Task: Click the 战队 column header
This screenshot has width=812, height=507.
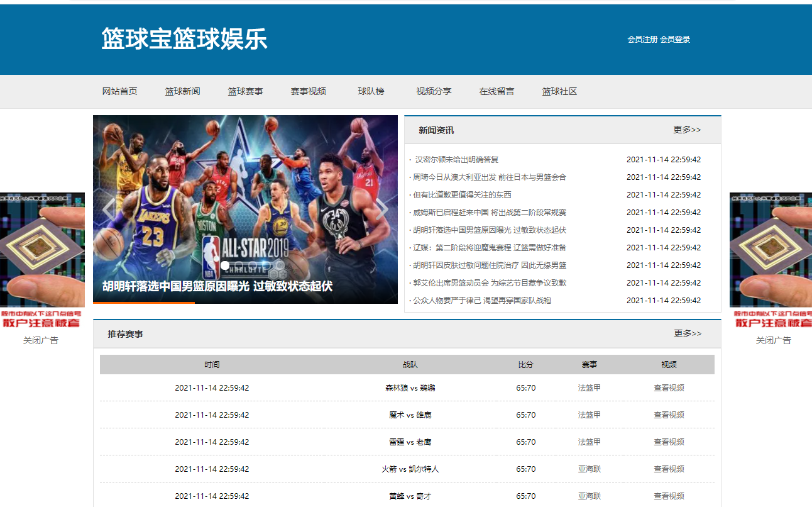Action: (x=410, y=365)
